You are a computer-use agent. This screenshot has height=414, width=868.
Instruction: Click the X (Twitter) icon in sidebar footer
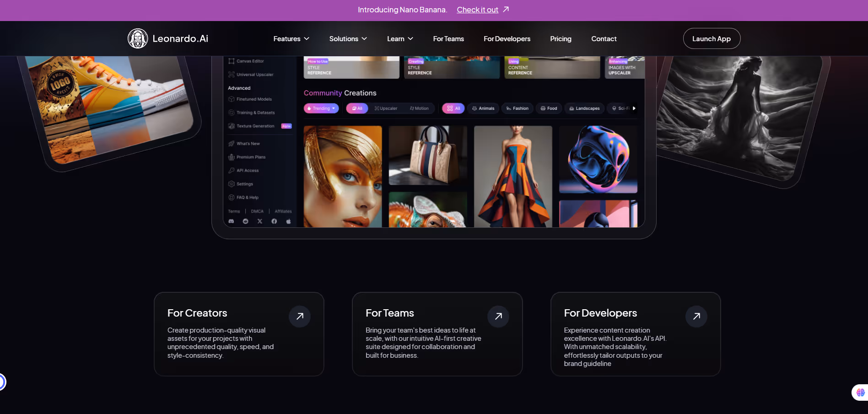coord(260,221)
